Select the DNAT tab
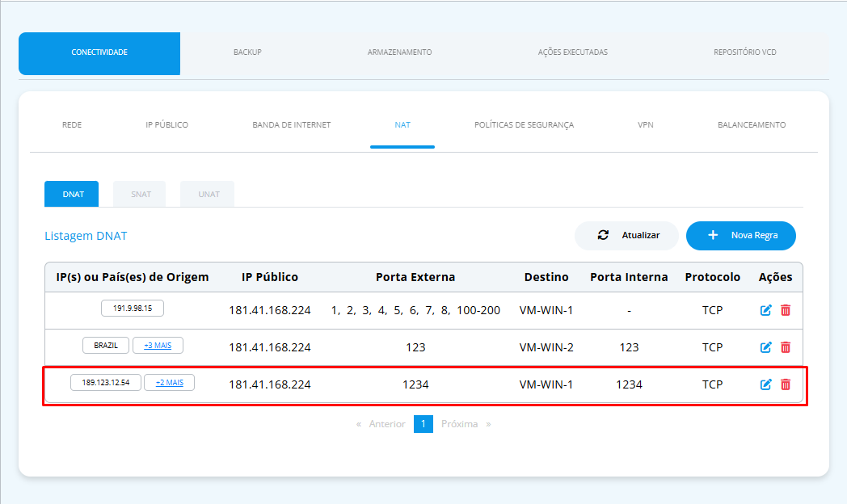Viewport: 847px width, 504px height. pos(71,194)
